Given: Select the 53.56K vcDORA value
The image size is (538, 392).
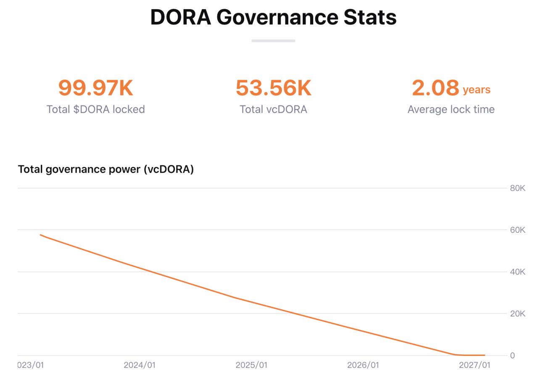Looking at the screenshot, I should 273,88.
